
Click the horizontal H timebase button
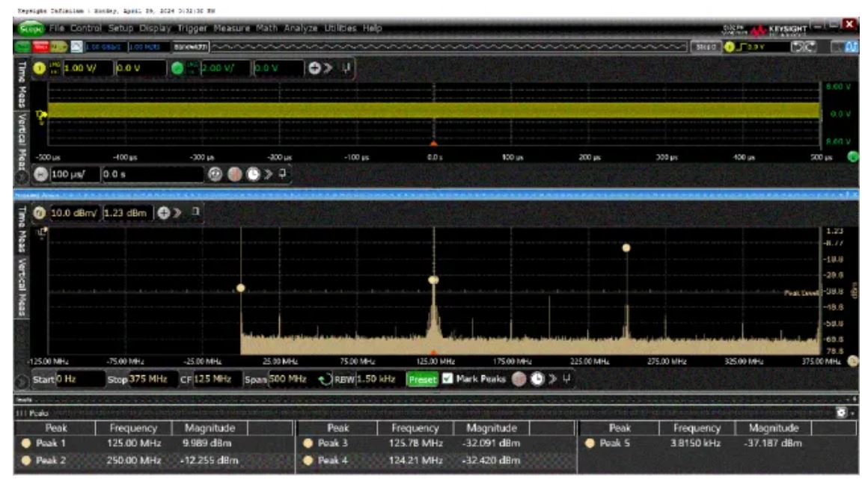(40, 174)
